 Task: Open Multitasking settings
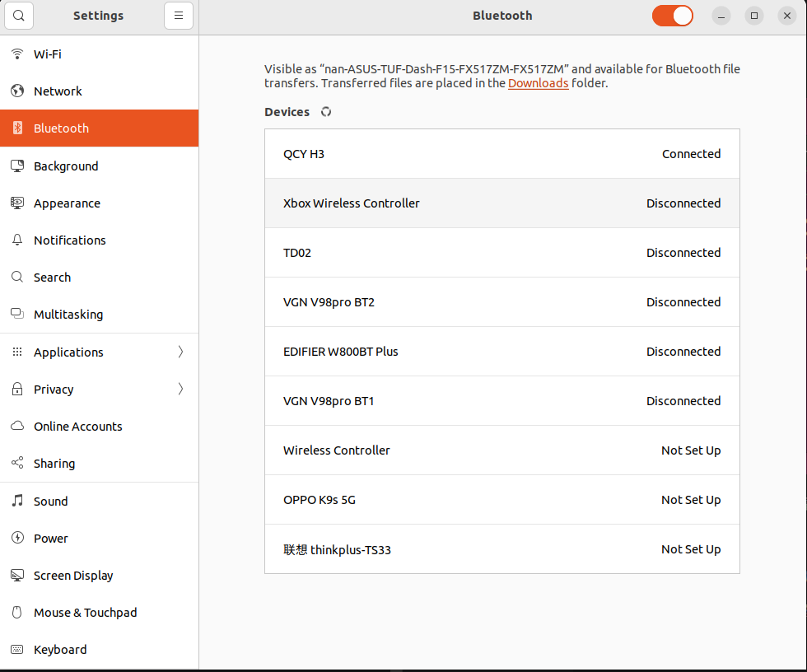tap(100, 314)
